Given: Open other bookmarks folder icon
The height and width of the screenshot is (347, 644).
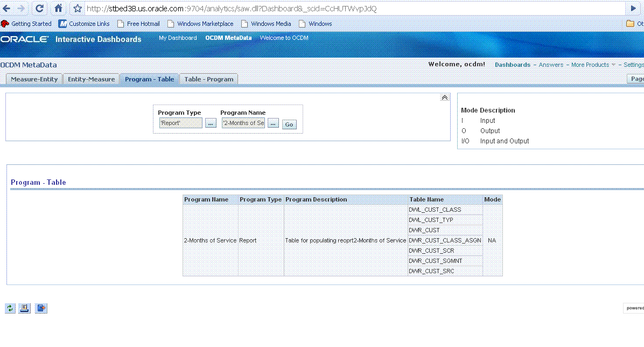Looking at the screenshot, I should click(x=630, y=24).
